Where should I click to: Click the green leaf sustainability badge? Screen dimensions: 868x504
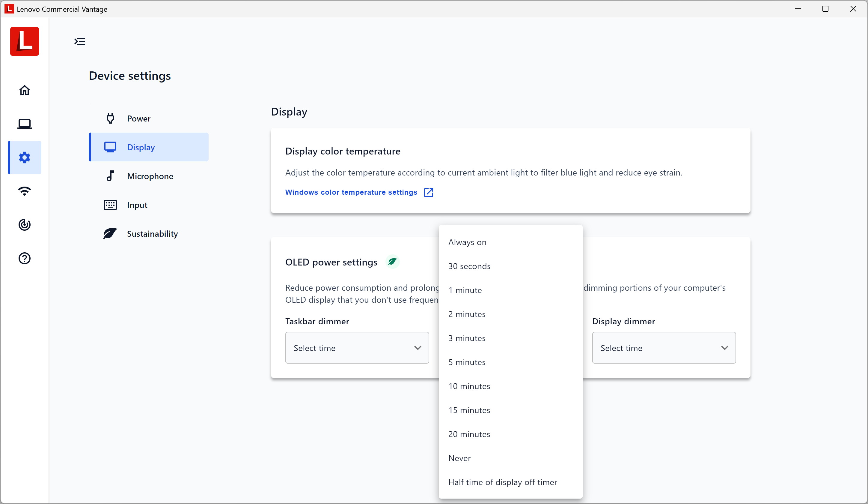tap(392, 262)
